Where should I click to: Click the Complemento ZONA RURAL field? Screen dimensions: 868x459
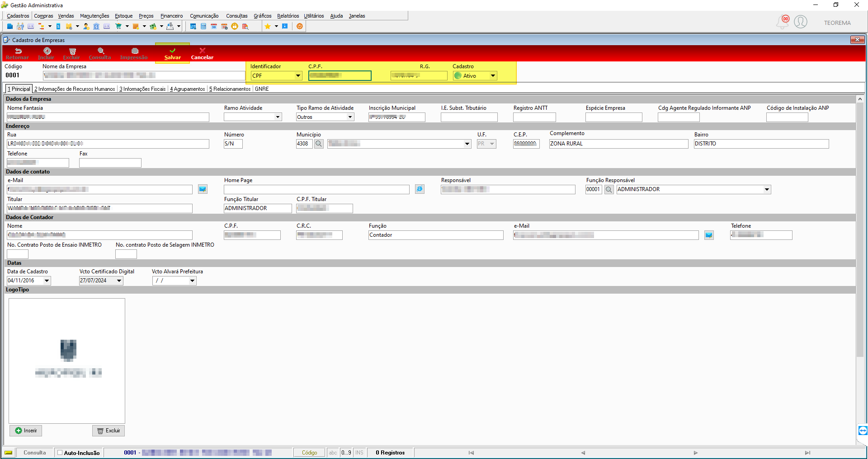pos(618,144)
